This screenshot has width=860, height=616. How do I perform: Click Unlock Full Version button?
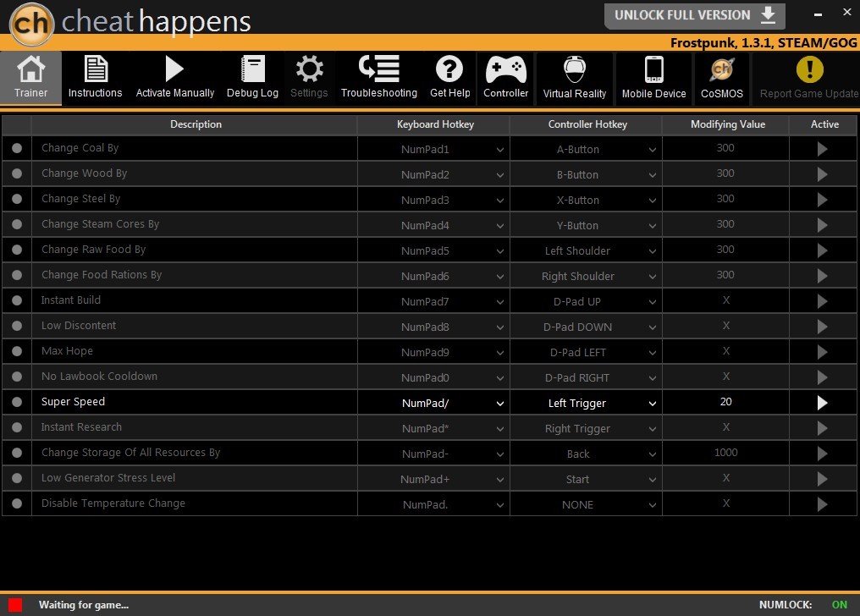coord(694,15)
